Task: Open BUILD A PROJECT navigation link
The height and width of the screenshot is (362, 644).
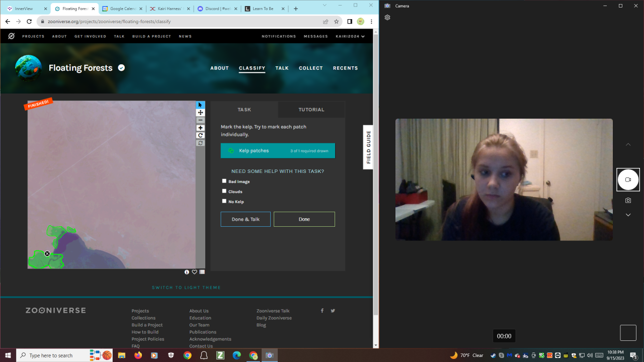Action: (151, 36)
